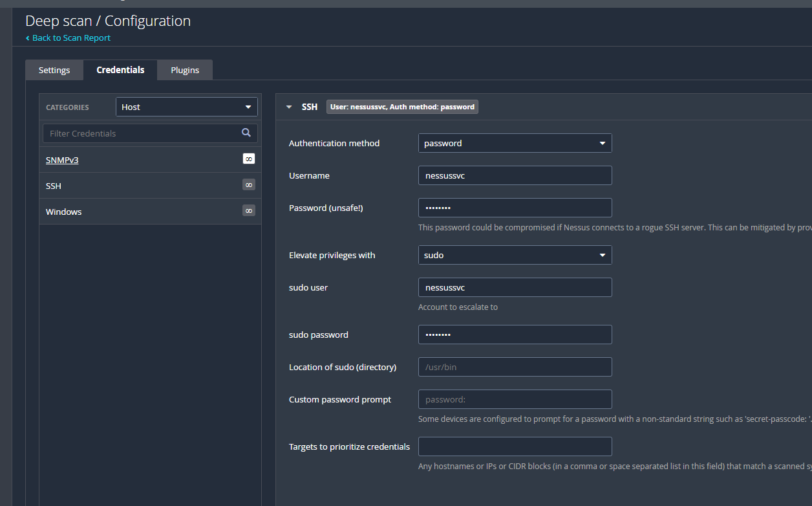Click the rogue SSH server warning text

tap(615, 228)
